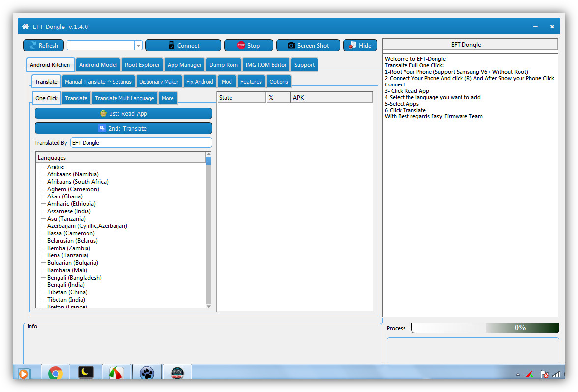Click the red Stop sign icon

[241, 45]
